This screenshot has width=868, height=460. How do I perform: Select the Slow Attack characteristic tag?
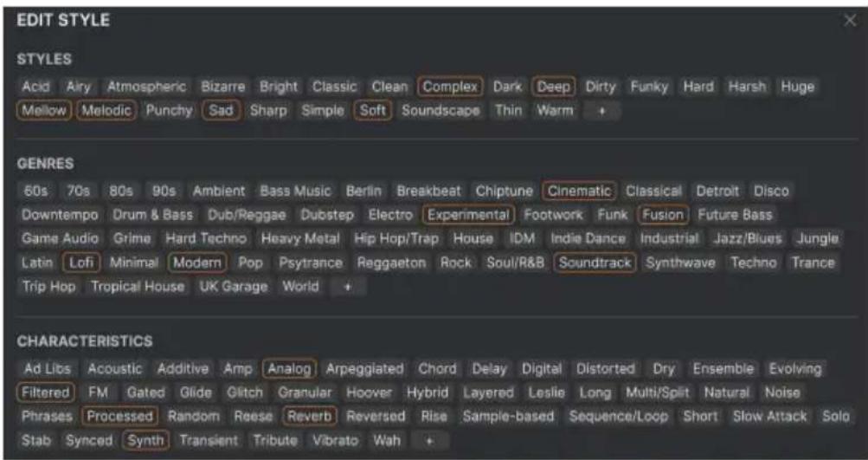pyautogui.click(x=769, y=417)
